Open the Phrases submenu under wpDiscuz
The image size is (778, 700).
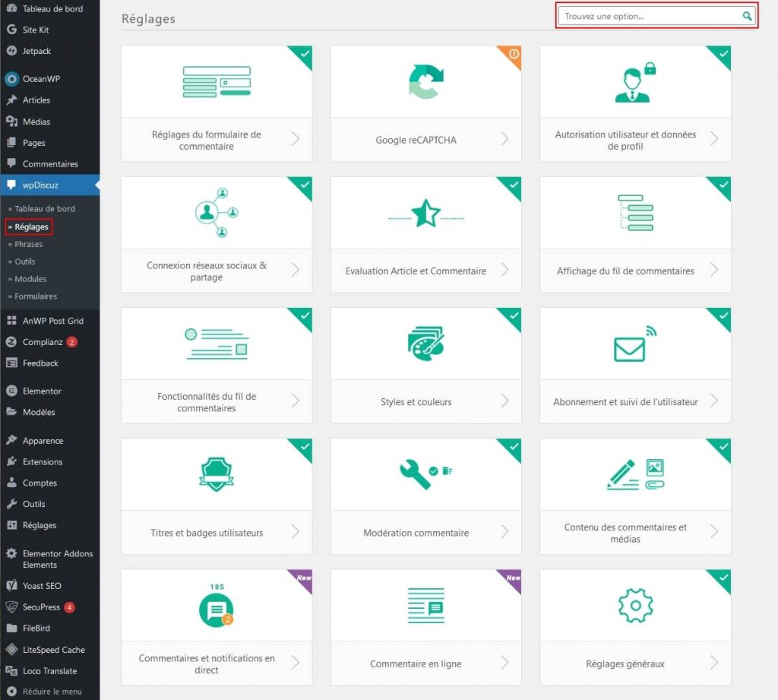click(x=29, y=244)
